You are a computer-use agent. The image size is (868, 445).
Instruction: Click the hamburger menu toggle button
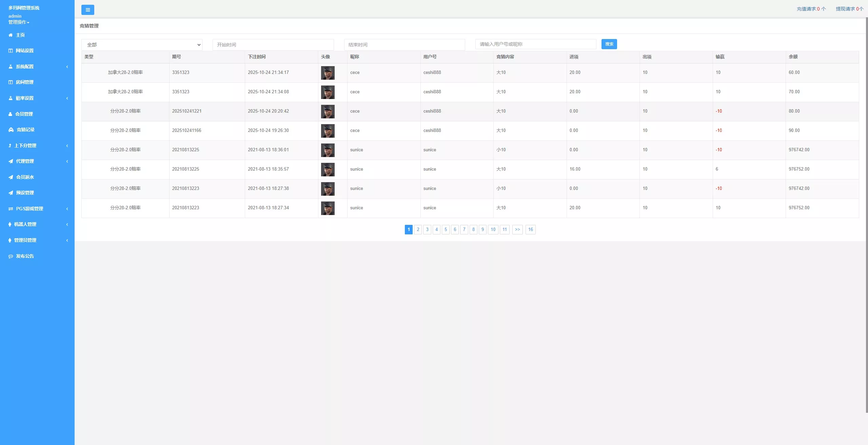[x=87, y=10]
